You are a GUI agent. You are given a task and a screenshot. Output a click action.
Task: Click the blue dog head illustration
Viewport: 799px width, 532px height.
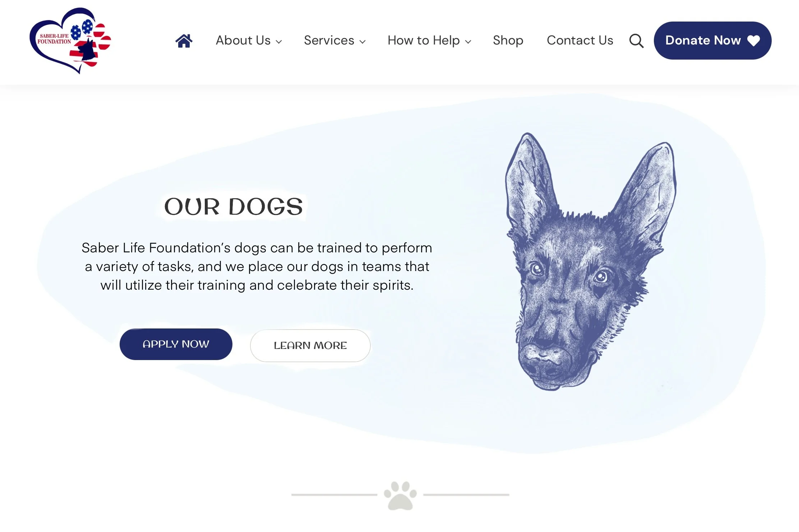pyautogui.click(x=590, y=262)
